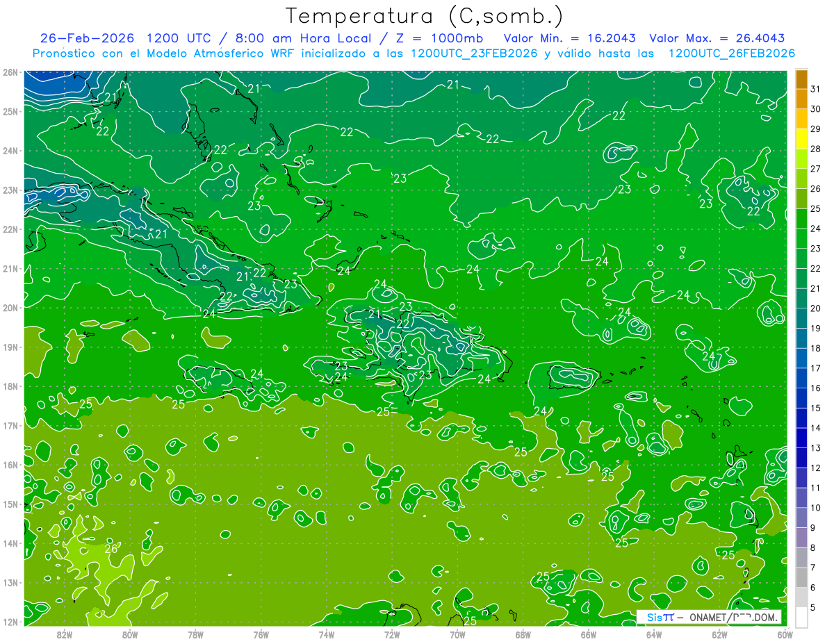Click the legend value 12
The height and width of the screenshot is (644, 834).
tap(815, 468)
